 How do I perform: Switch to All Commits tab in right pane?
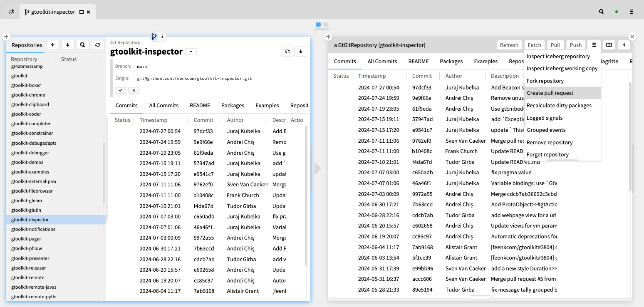tap(382, 61)
